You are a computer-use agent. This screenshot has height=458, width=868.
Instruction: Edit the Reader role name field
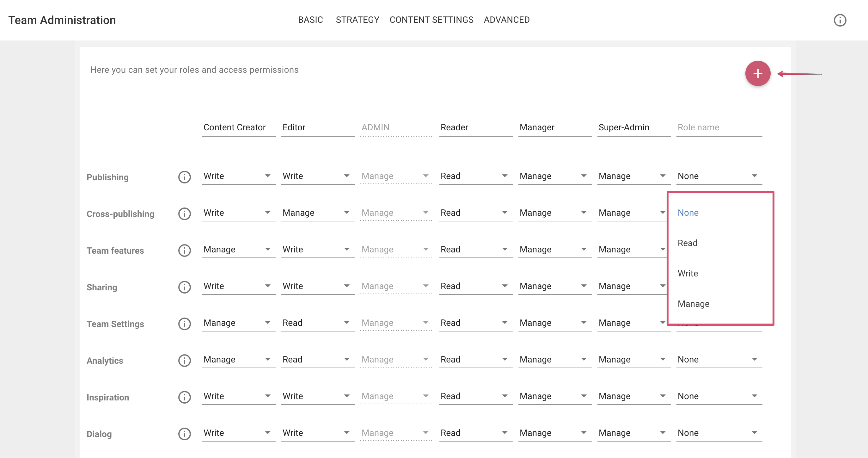click(476, 127)
